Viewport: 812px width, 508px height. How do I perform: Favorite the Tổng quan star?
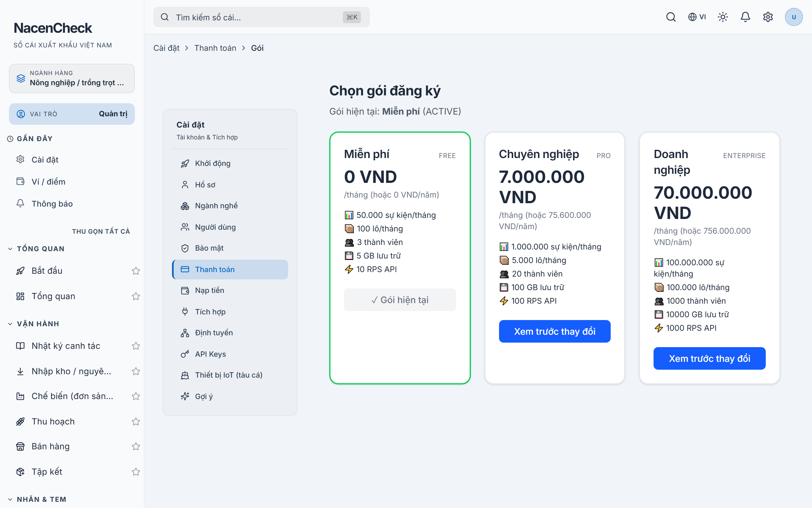click(x=136, y=296)
